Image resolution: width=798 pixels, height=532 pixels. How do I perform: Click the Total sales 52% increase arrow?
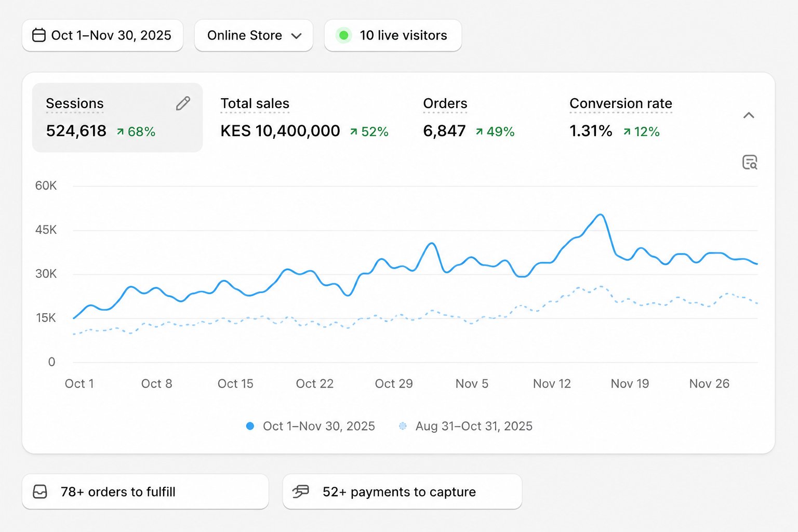pyautogui.click(x=354, y=132)
